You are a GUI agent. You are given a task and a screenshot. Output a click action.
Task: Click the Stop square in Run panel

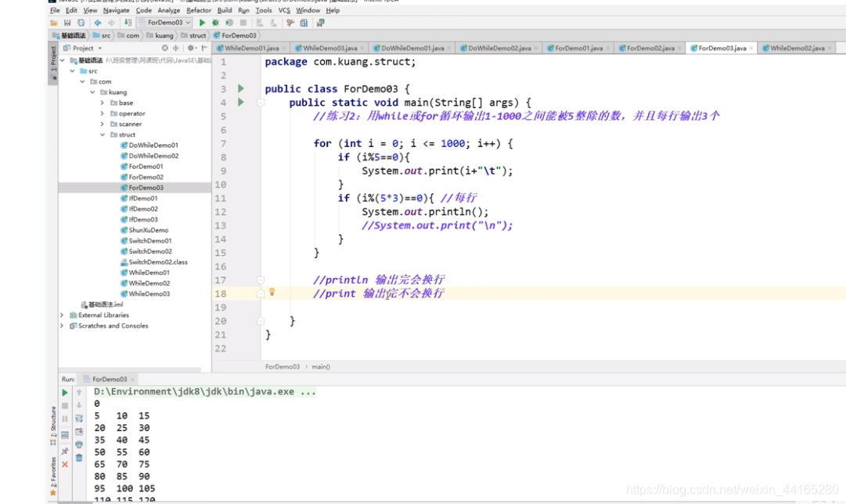[x=65, y=405]
